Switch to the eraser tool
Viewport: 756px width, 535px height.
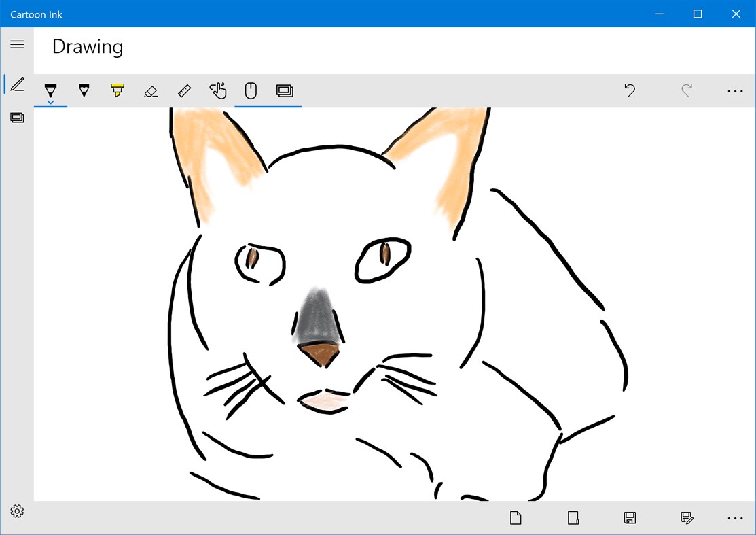tap(150, 90)
